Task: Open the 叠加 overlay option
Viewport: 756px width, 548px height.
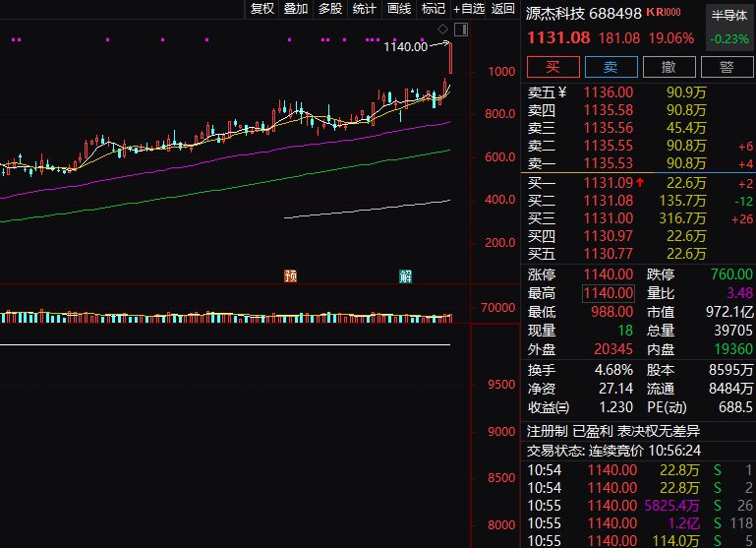Action: (x=296, y=9)
